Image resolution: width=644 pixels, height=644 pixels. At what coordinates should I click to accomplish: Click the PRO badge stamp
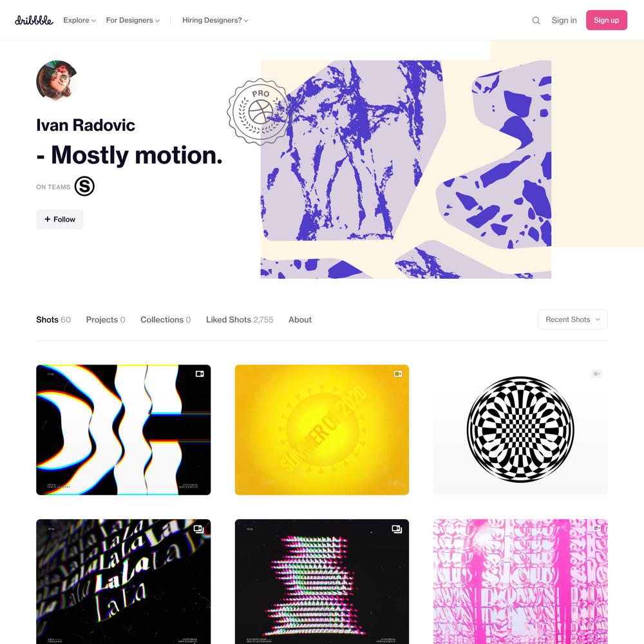click(259, 111)
